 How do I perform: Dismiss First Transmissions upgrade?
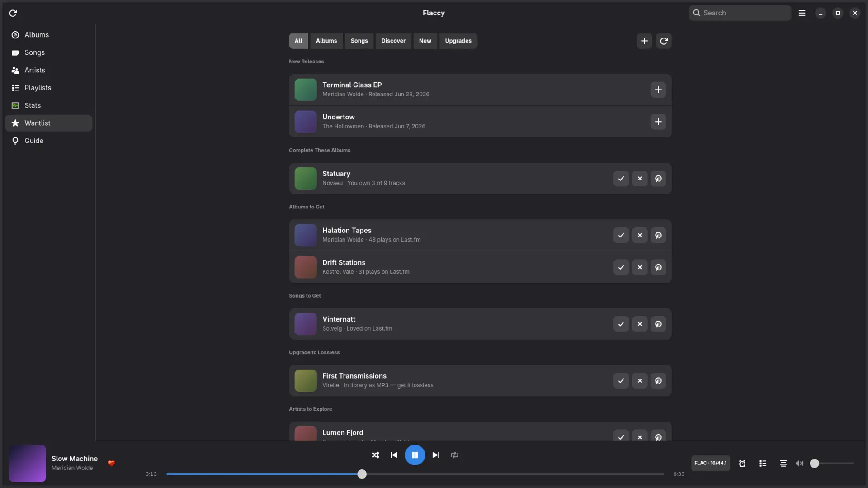(640, 381)
